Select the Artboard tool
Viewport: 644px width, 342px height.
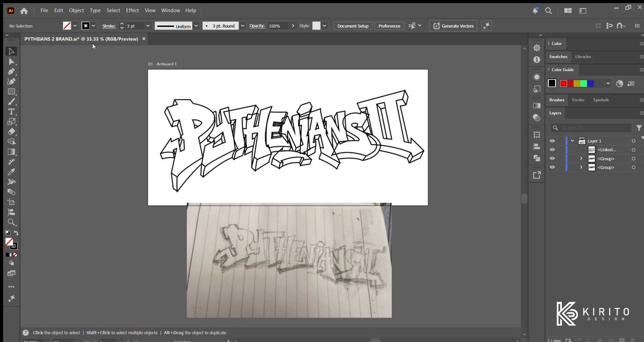pyautogui.click(x=11, y=202)
